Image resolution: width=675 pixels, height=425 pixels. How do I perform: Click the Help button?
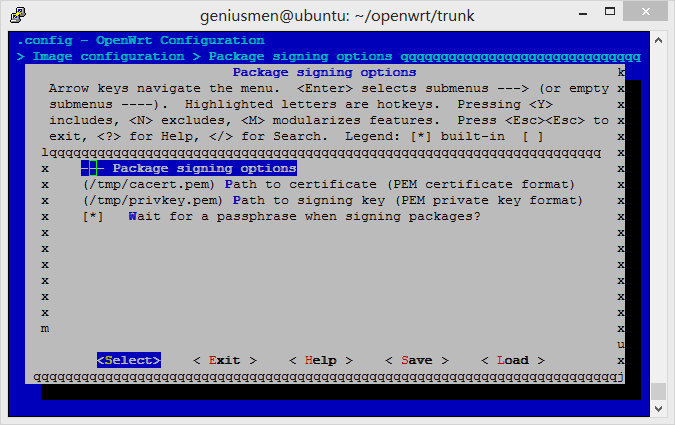coord(321,360)
